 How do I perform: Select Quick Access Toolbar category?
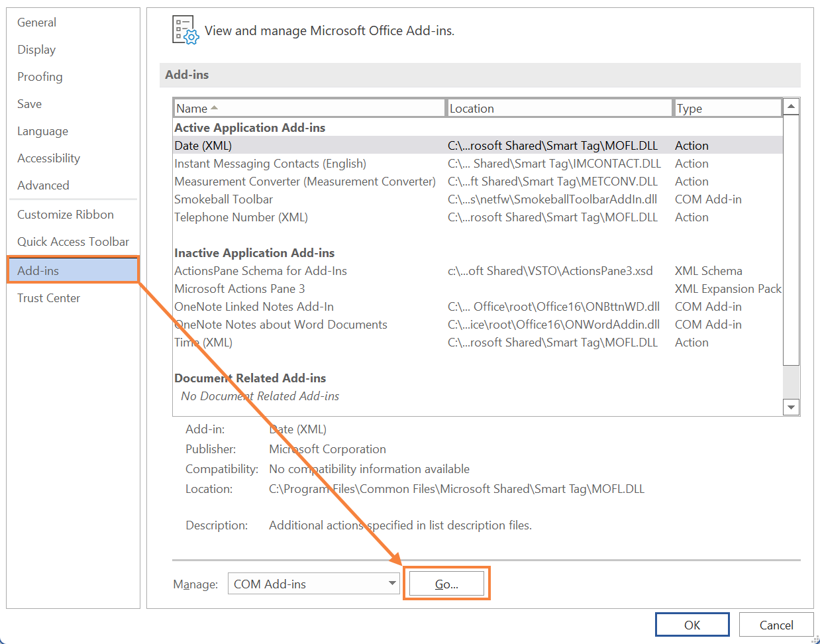[x=73, y=242]
